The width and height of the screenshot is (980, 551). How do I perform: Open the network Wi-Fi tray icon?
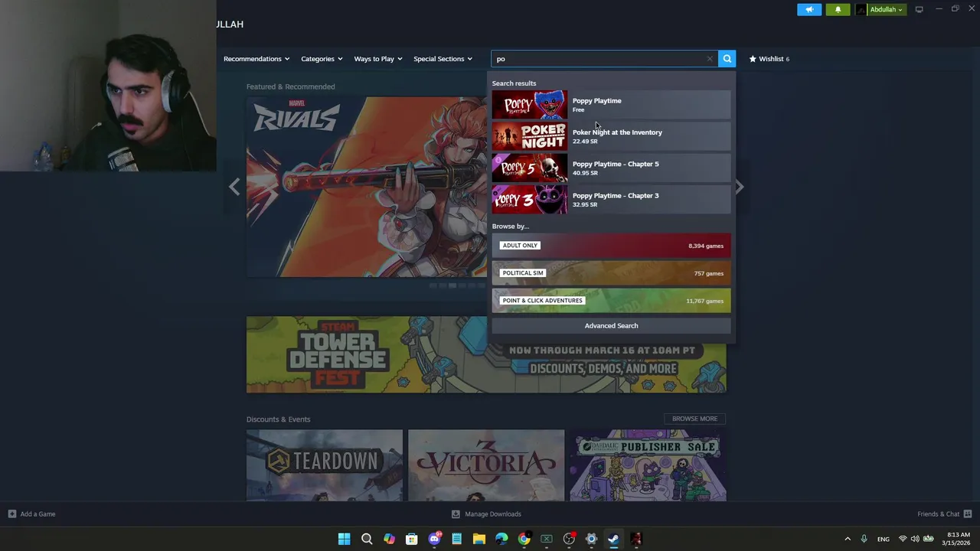pos(903,539)
